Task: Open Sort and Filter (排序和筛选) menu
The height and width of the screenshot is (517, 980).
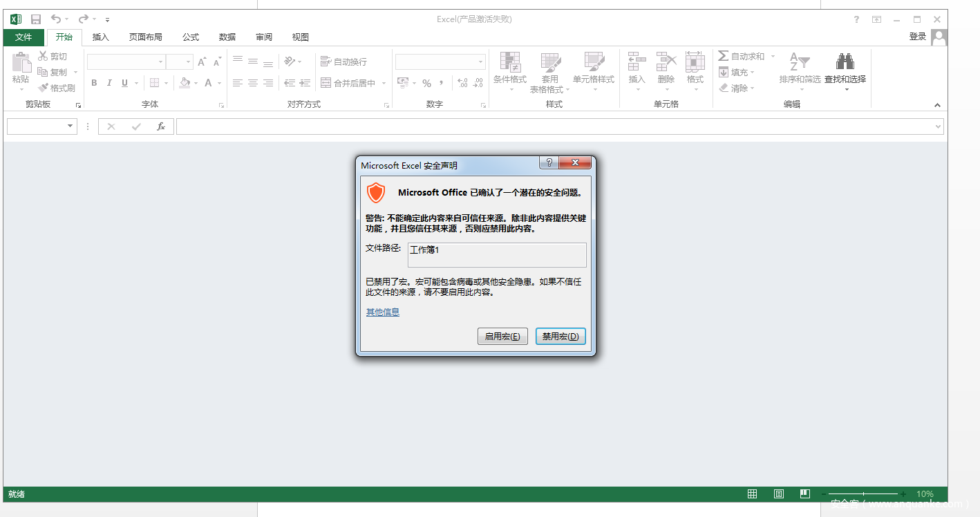Action: point(800,72)
